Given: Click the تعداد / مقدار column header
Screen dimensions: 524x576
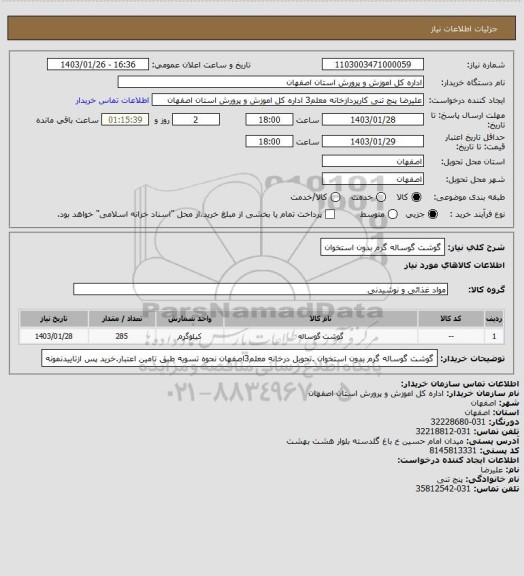Looking at the screenshot, I should click(x=122, y=318).
